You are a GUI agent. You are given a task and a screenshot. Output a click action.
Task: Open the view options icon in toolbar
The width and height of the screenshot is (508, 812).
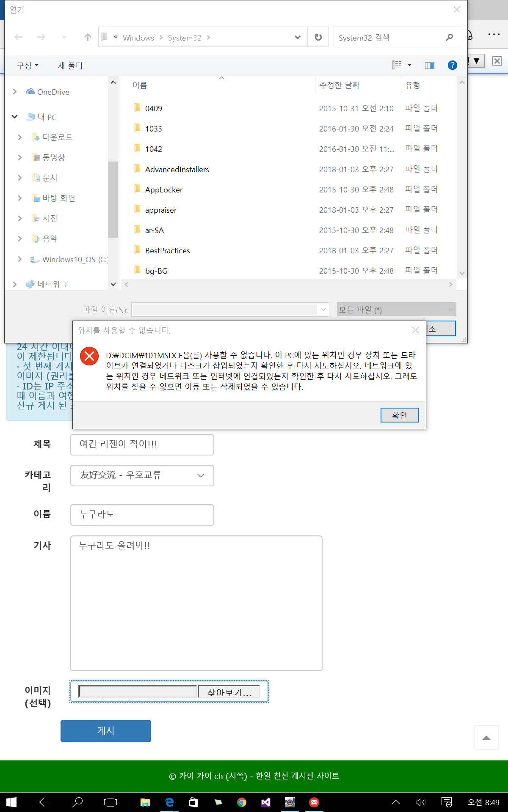[x=397, y=65]
